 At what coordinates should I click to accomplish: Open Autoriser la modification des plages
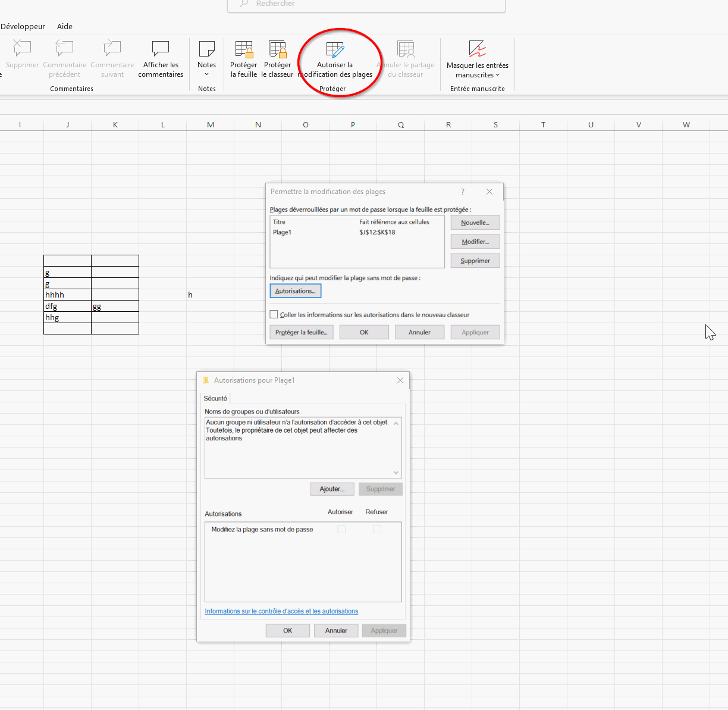335,50
